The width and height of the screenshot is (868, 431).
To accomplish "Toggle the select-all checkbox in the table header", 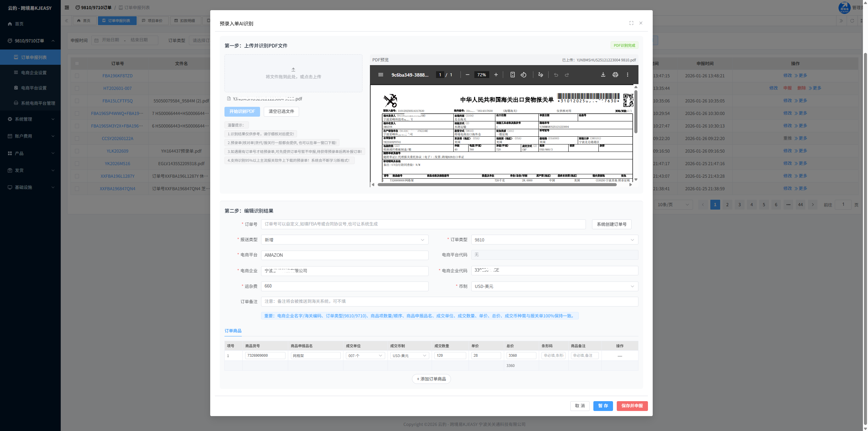I will point(77,63).
